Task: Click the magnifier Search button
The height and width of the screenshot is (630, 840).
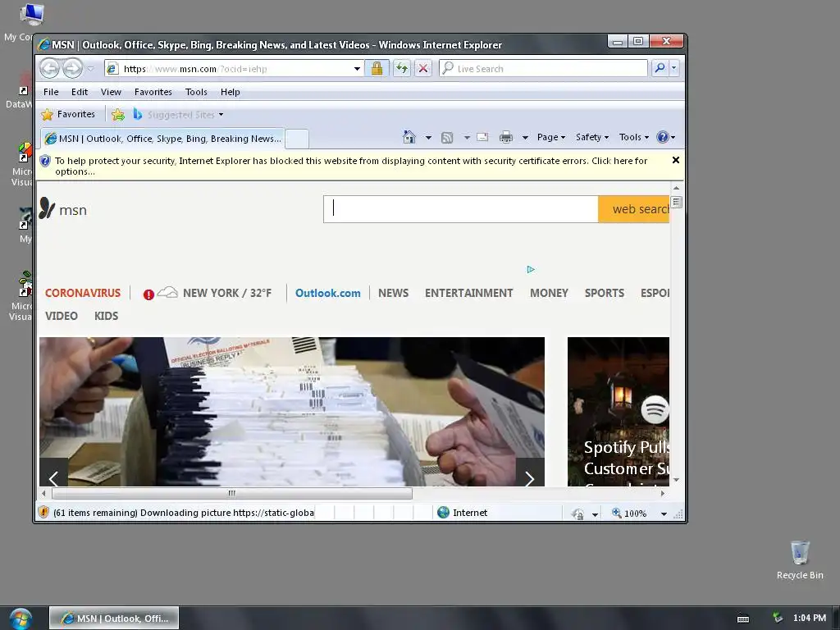Action: 660,68
